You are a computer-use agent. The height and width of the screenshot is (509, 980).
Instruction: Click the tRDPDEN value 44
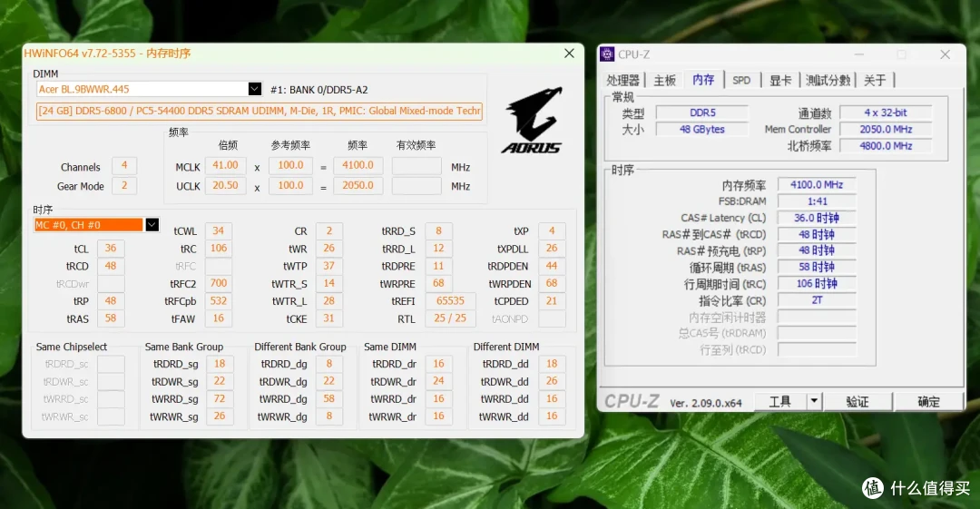(552, 266)
